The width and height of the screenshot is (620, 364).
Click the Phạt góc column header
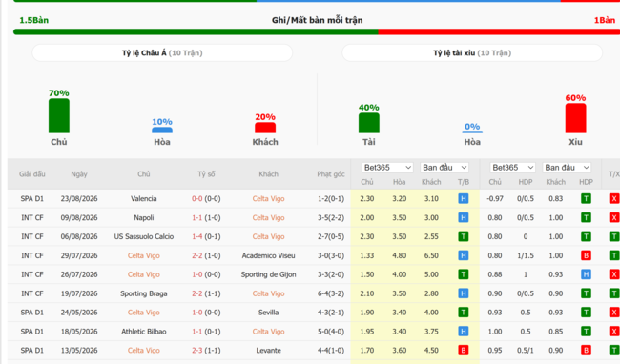(331, 174)
